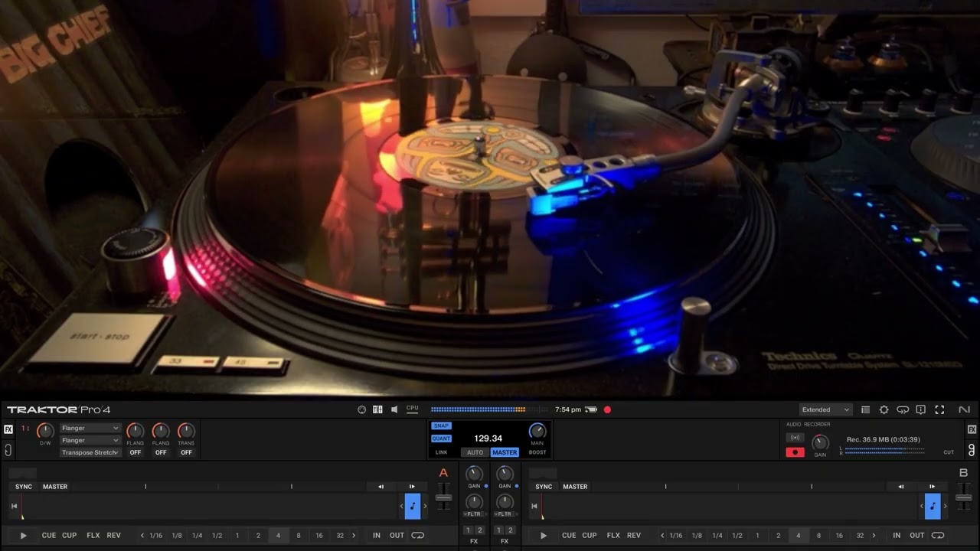Screen dimensions: 980x551
Task: Toggle QUANT quantize mode
Action: pyautogui.click(x=441, y=439)
